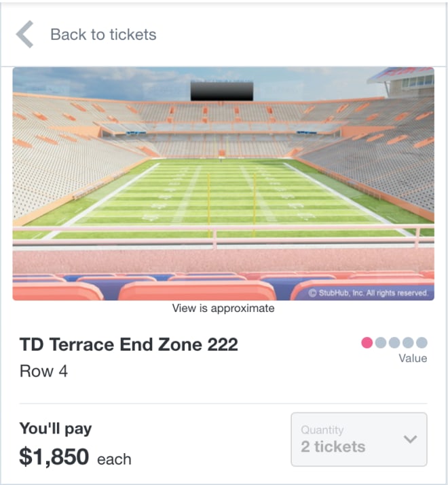The image size is (448, 485).
Task: Click the $1,850 price amount
Action: coord(54,457)
